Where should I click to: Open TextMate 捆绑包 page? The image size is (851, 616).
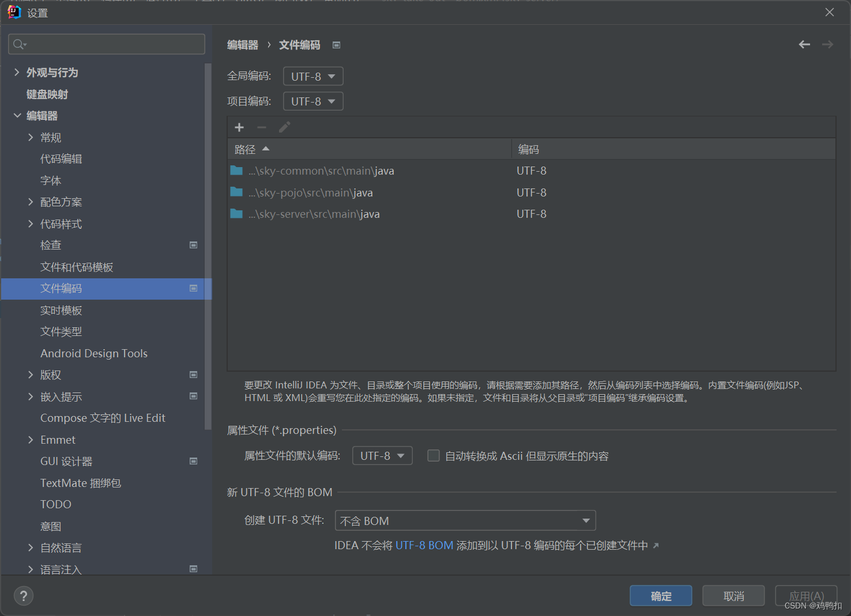pos(81,483)
